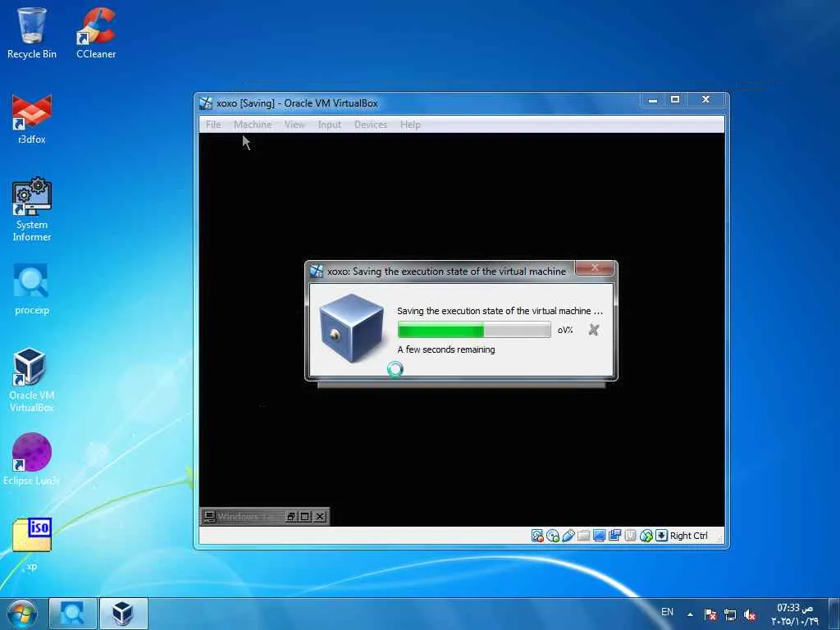The image size is (840, 630).
Task: Select procexp desktop icon
Action: (32, 290)
